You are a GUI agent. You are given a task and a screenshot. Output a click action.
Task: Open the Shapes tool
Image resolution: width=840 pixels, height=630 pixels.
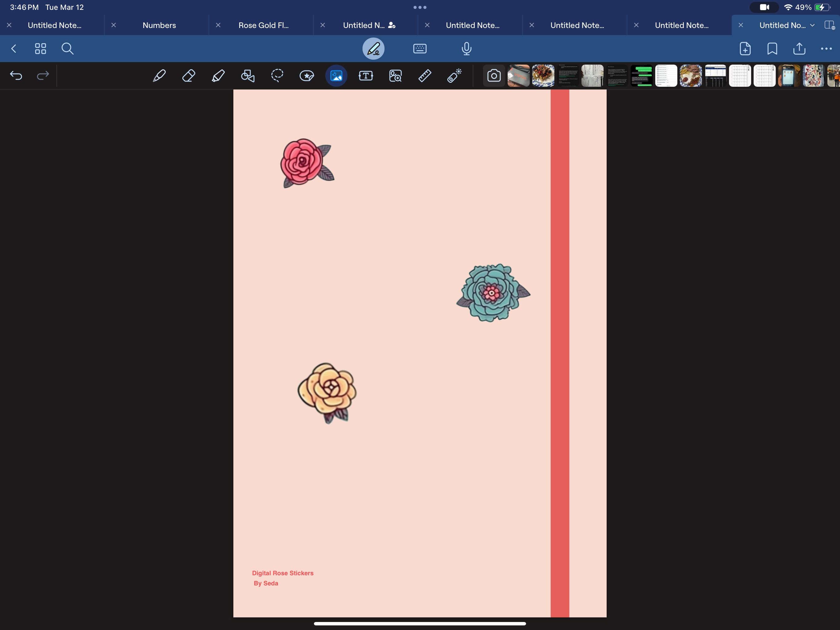[x=248, y=76]
